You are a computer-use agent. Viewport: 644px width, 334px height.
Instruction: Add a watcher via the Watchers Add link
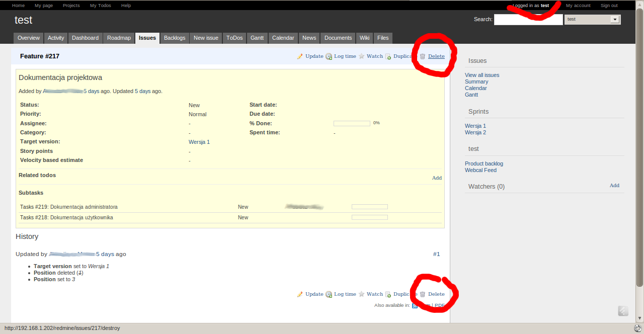pyautogui.click(x=614, y=186)
